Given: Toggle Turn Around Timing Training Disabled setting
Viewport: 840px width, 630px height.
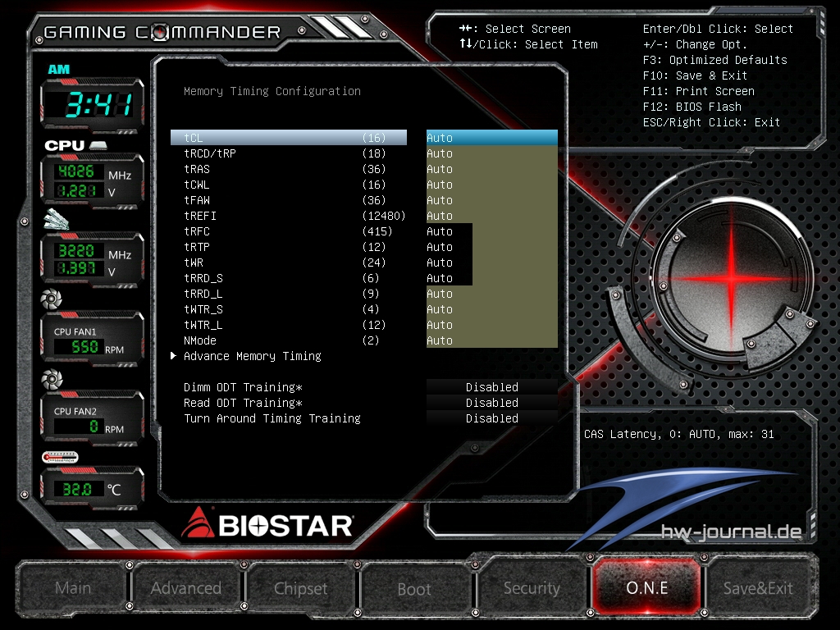Looking at the screenshot, I should pos(492,418).
